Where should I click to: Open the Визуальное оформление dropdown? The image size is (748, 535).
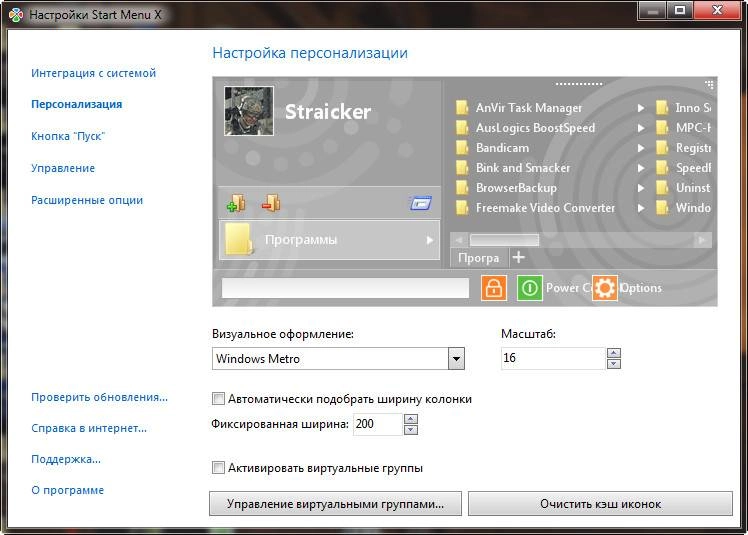coord(456,358)
